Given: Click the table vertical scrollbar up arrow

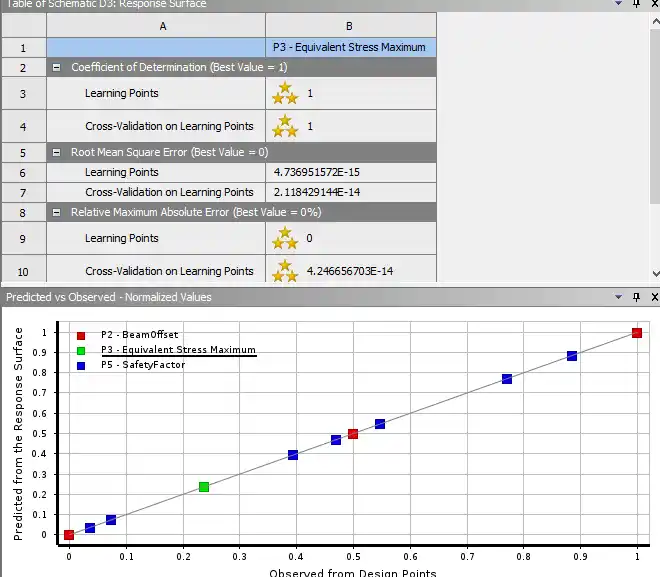Looking at the screenshot, I should (656, 21).
